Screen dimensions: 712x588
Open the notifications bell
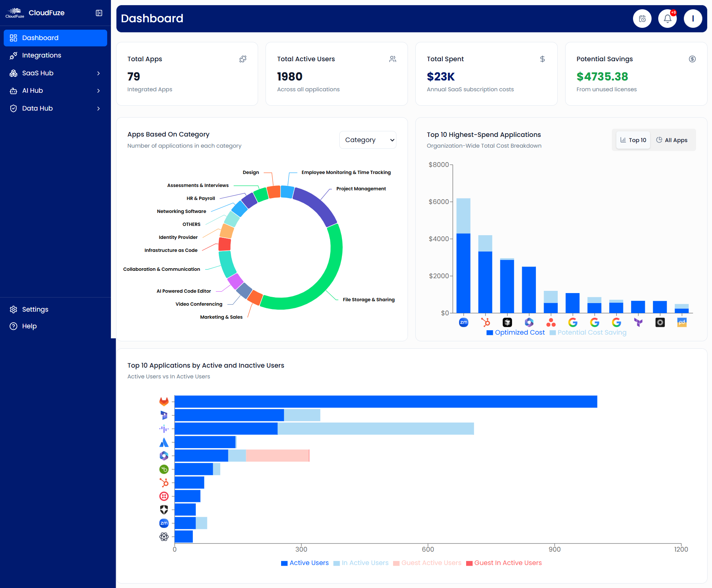667,19
